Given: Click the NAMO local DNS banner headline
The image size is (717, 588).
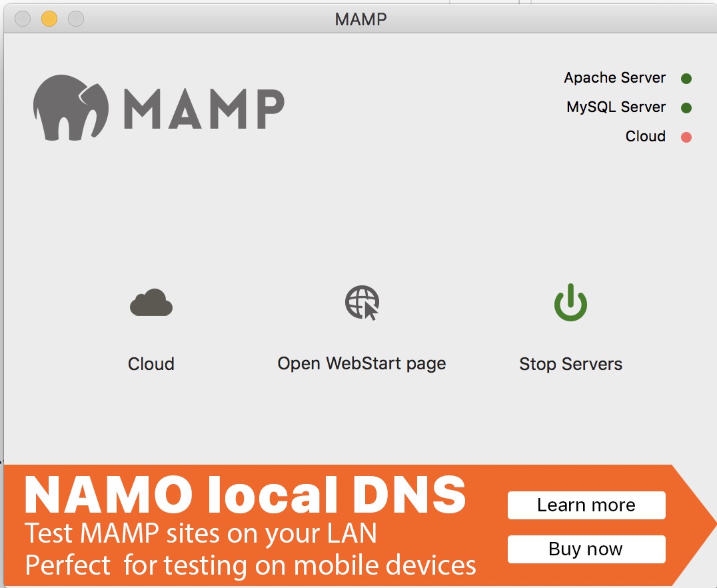Looking at the screenshot, I should [245, 495].
